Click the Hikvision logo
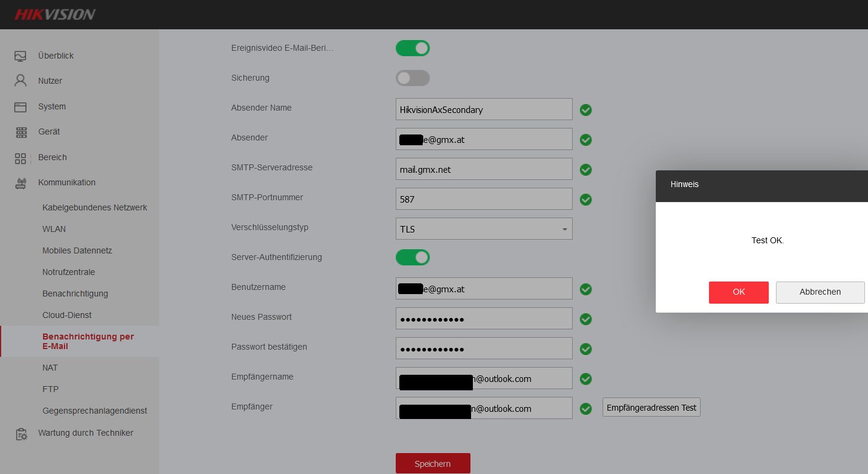Image resolution: width=868 pixels, height=474 pixels. (x=54, y=14)
